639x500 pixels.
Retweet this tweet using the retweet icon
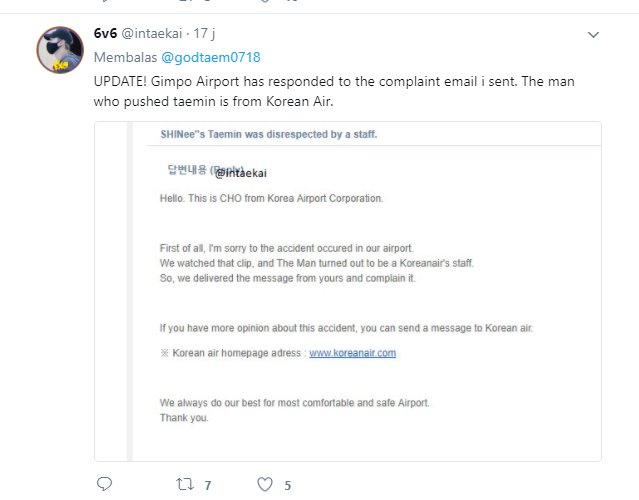click(x=183, y=484)
